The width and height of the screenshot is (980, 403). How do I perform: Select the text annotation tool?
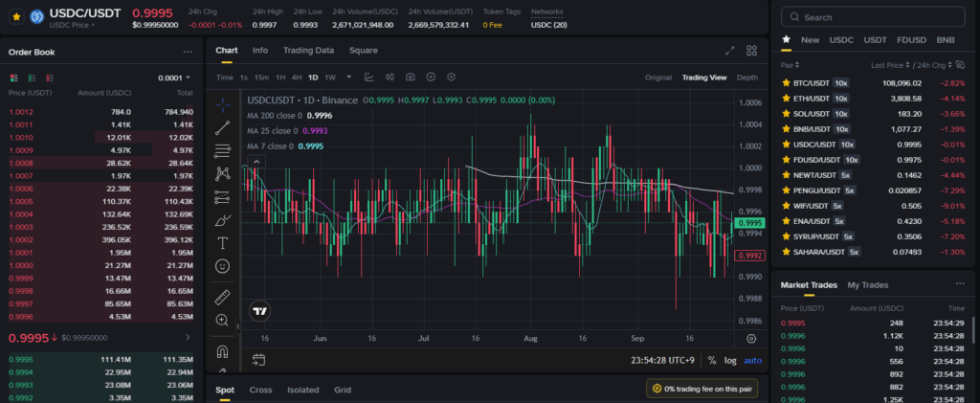point(223,243)
